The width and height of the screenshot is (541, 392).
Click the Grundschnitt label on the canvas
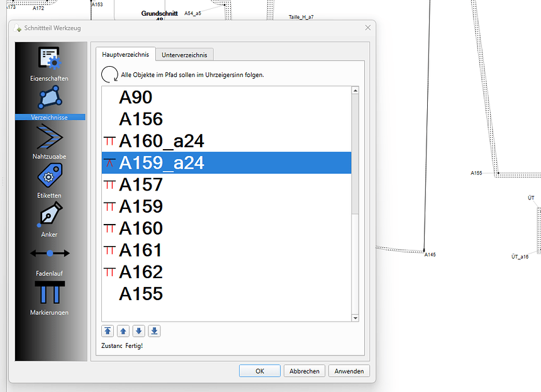(159, 13)
